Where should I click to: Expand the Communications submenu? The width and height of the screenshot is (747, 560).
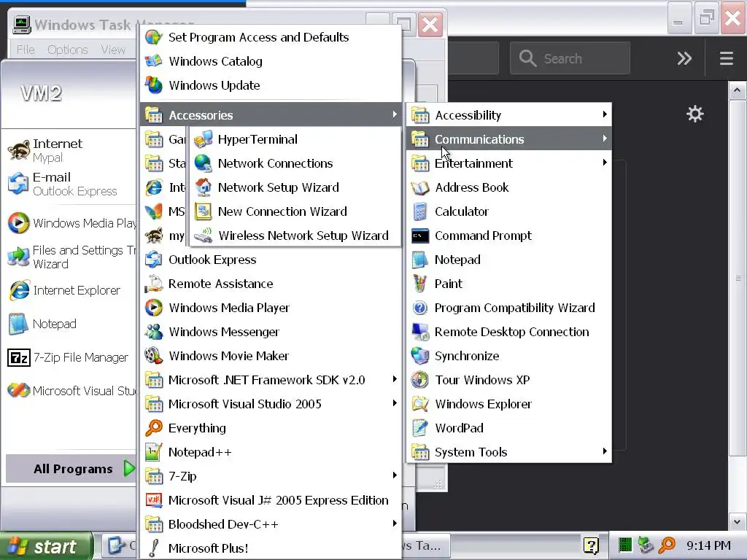click(508, 139)
